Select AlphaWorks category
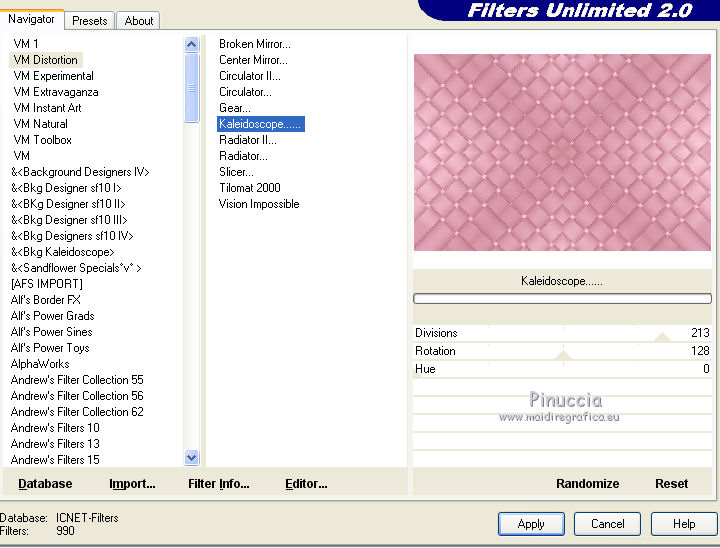Image resolution: width=720 pixels, height=548 pixels. point(40,364)
